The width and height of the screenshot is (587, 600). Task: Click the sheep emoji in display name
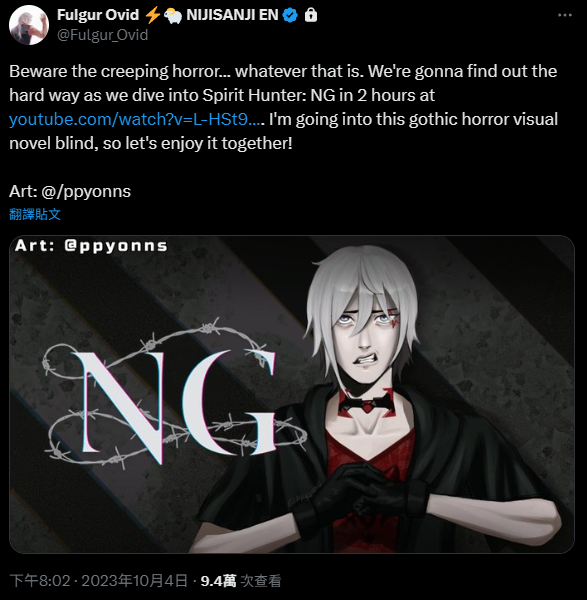tap(173, 16)
